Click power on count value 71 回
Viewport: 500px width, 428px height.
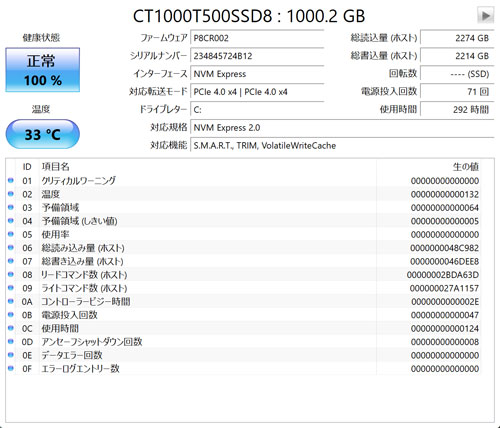[x=457, y=92]
